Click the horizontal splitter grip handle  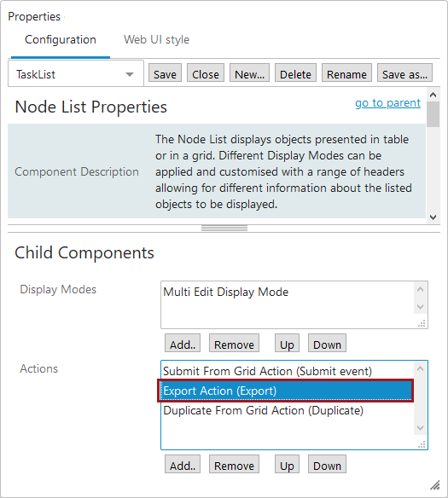(x=224, y=229)
